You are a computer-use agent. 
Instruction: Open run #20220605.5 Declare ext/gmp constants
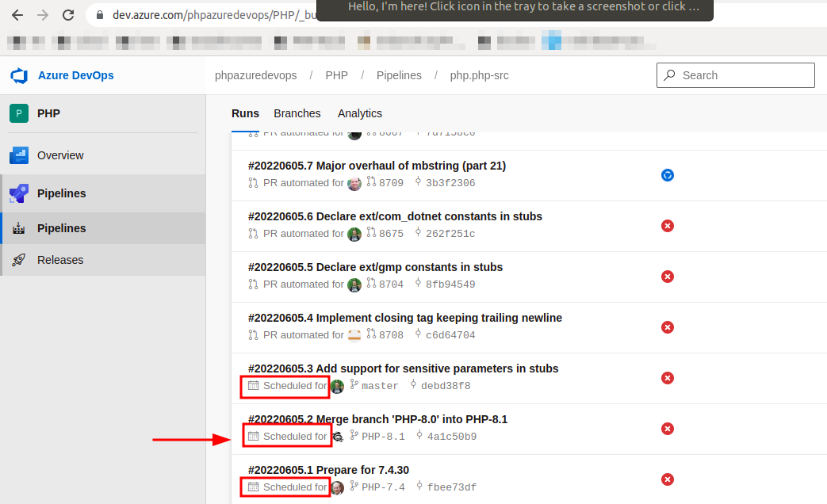(x=375, y=267)
